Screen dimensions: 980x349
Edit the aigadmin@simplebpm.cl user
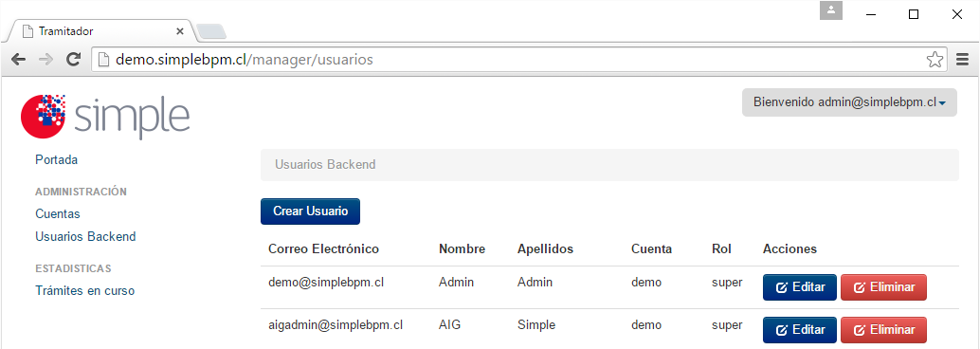point(799,330)
